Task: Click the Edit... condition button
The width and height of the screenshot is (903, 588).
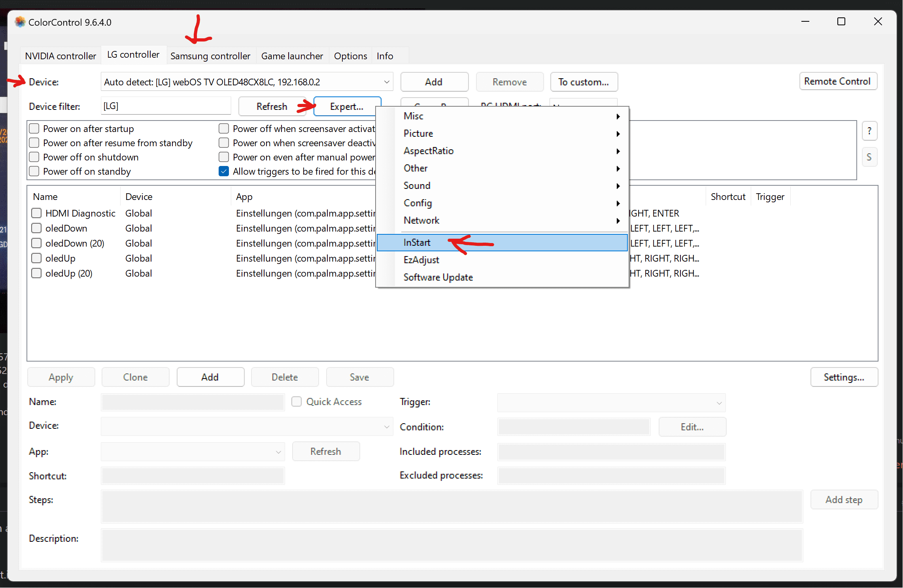Action: coord(692,427)
